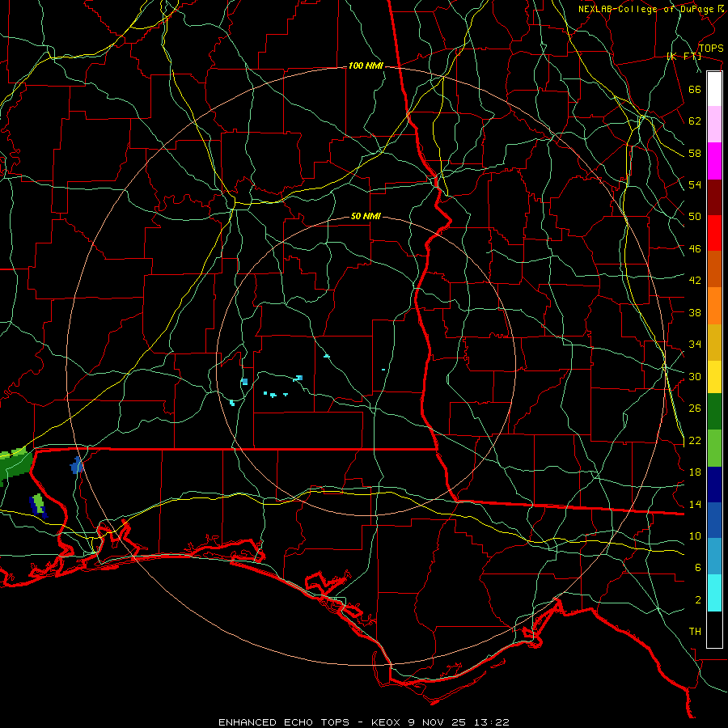728x728 pixels.
Task: Click the white 66 kft color swatch
Action: click(714, 89)
